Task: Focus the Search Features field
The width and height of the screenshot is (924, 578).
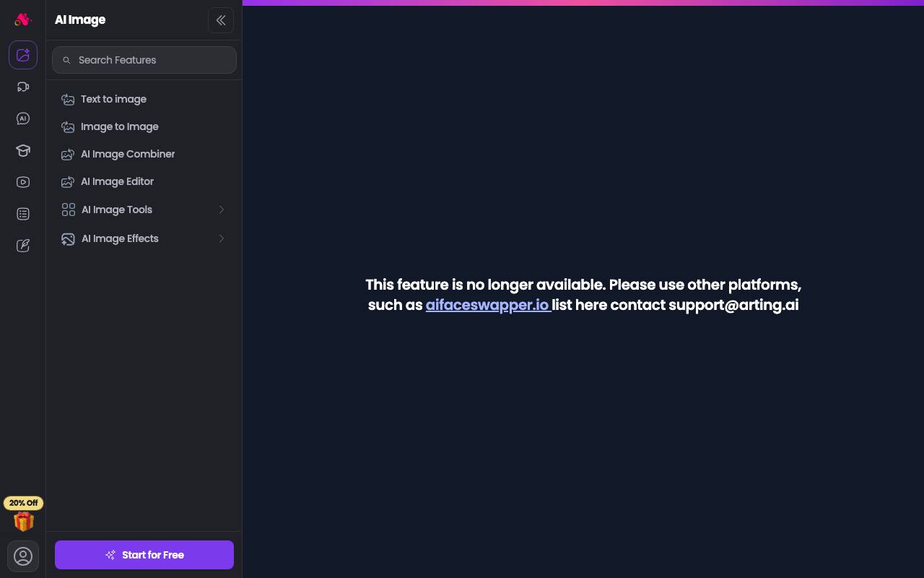Action: (144, 60)
